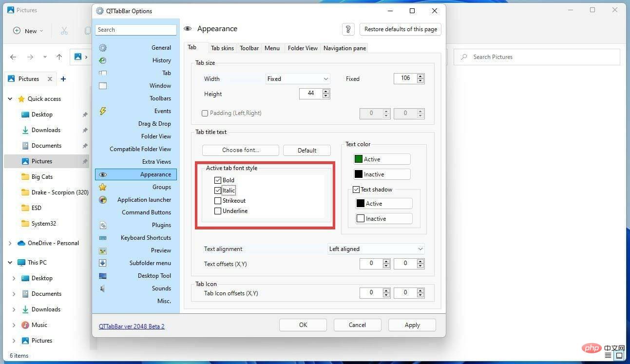Viewport: 630px width, 364px height.
Task: Collapse the Quick access tree node
Action: [10, 99]
